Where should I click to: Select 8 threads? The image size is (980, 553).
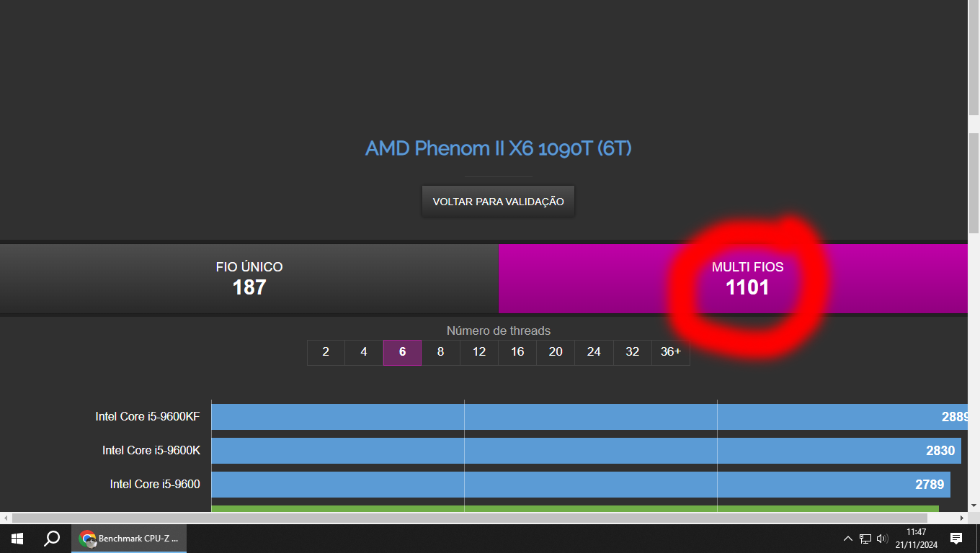440,352
